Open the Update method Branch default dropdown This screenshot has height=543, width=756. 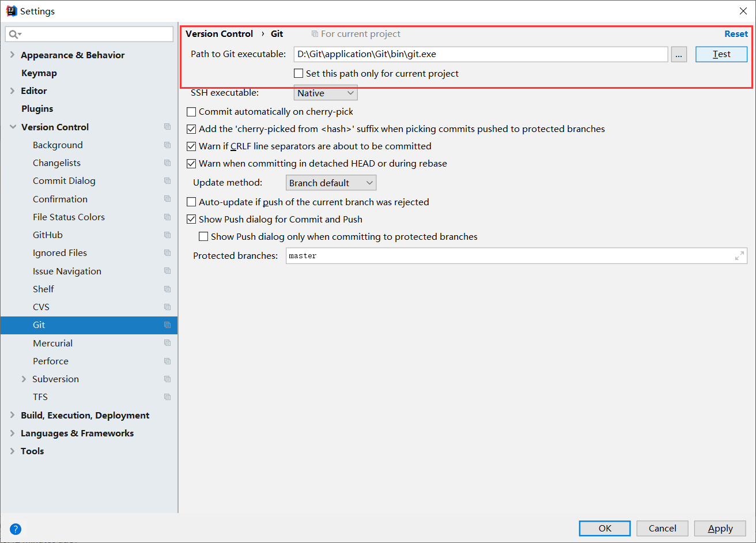[331, 183]
